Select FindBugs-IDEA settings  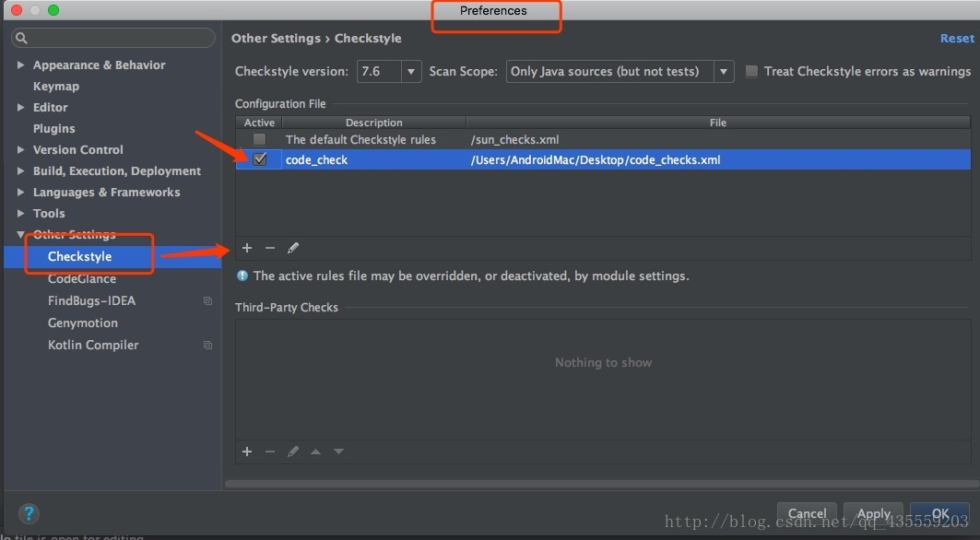[x=91, y=300]
